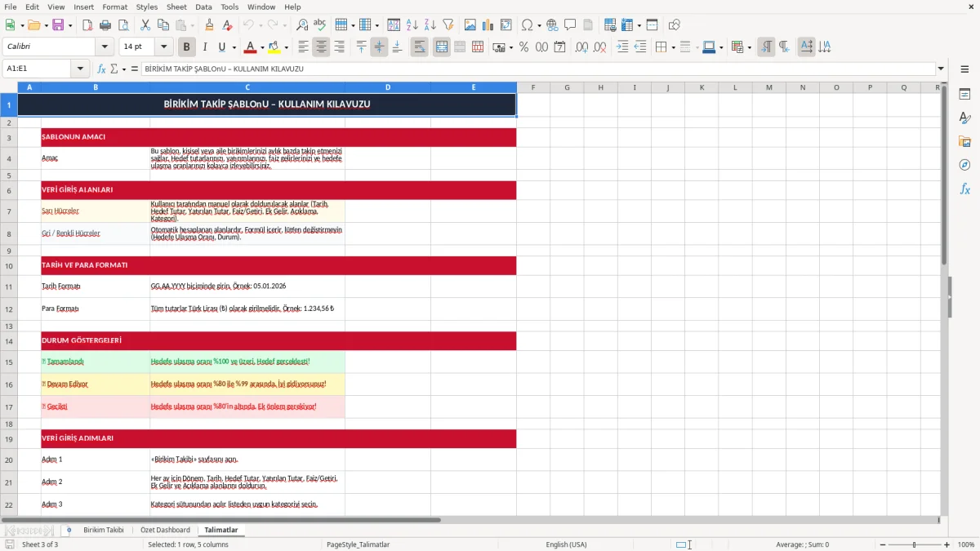Image resolution: width=980 pixels, height=551 pixels.
Task: Click the Cut scissors icon
Action: click(145, 25)
